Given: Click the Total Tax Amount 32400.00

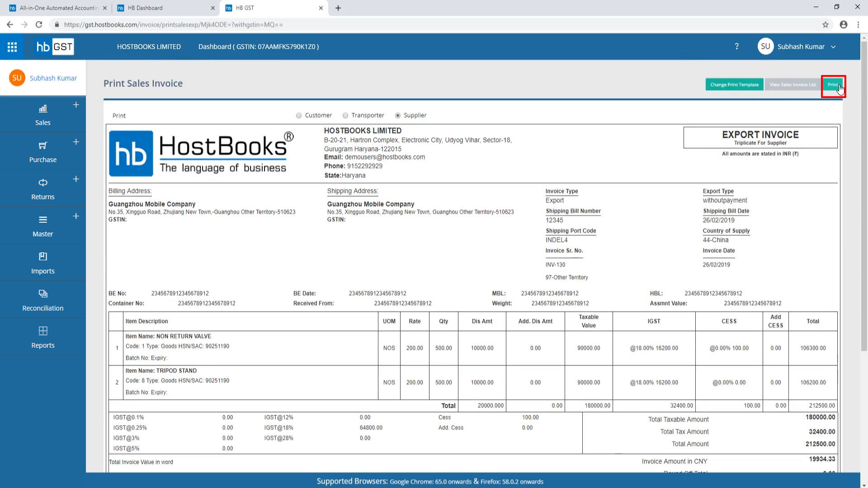Looking at the screenshot, I should [x=822, y=432].
